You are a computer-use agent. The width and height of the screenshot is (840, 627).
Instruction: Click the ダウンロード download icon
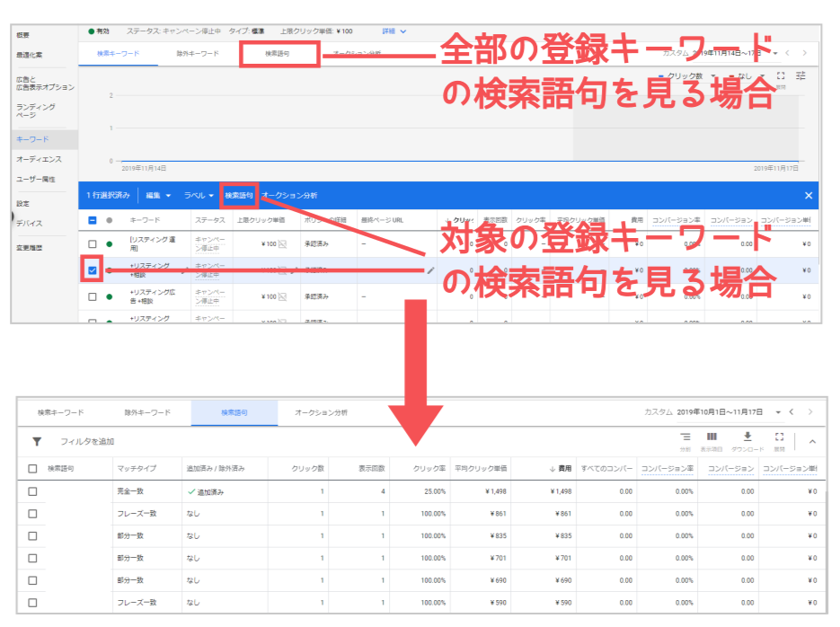tap(747, 437)
